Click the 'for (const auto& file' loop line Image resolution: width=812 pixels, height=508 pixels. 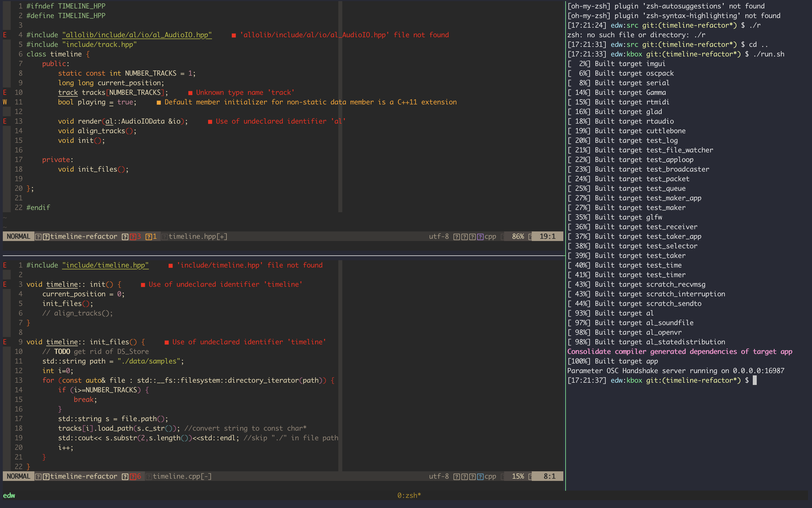coord(188,380)
